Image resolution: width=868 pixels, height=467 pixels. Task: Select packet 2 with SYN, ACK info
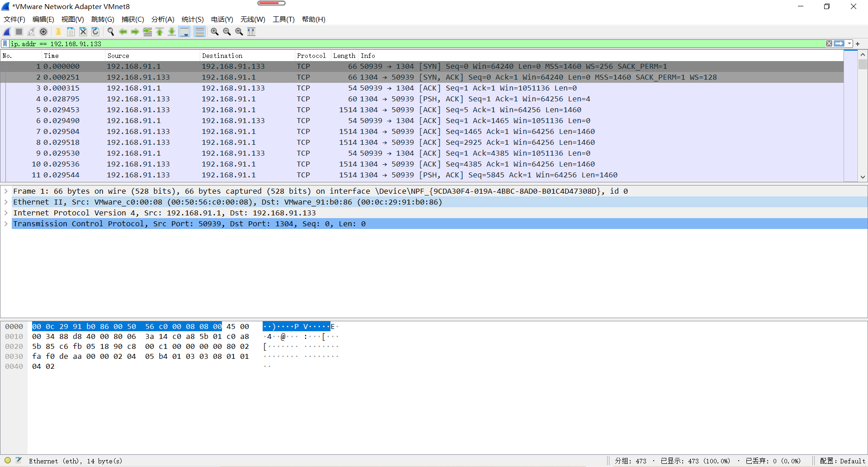[x=422, y=77]
